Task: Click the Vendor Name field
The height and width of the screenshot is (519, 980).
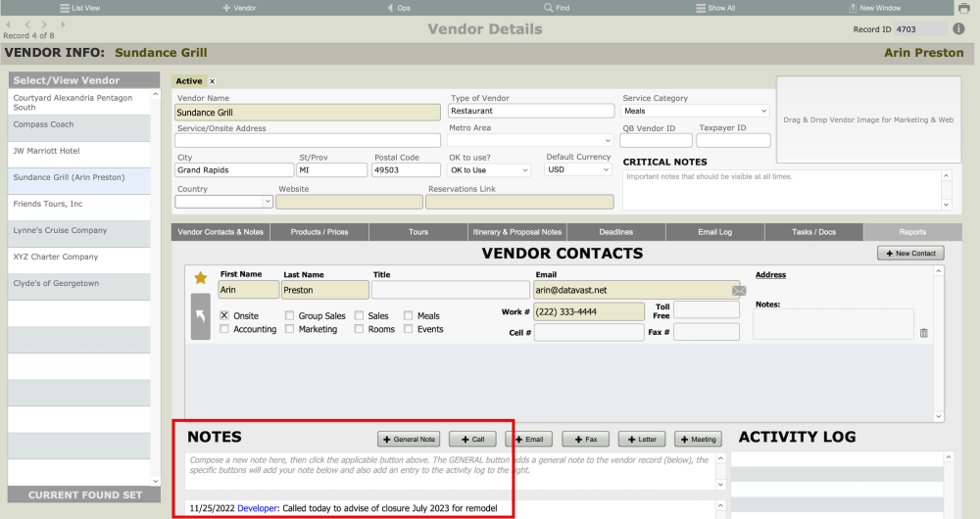Action: [x=308, y=113]
